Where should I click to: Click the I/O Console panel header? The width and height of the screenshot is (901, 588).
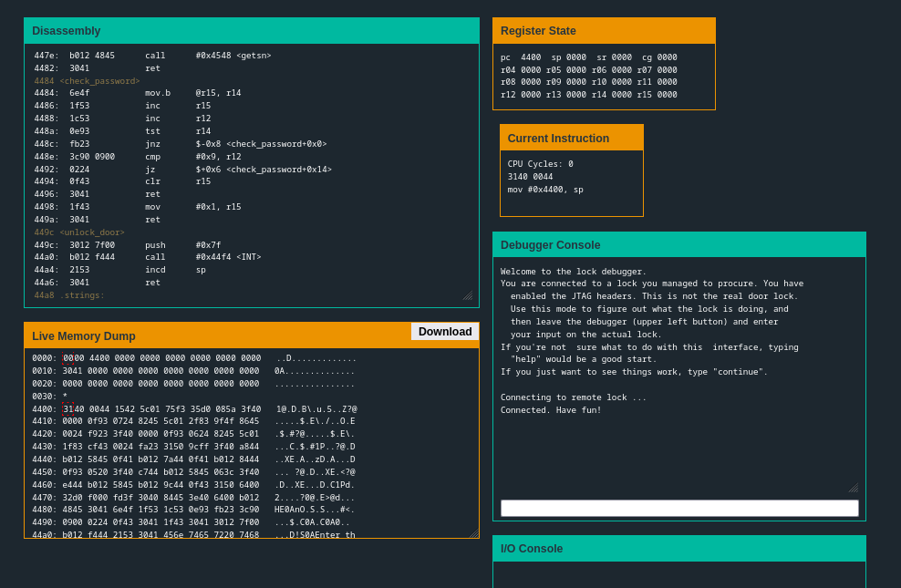click(x=679, y=549)
